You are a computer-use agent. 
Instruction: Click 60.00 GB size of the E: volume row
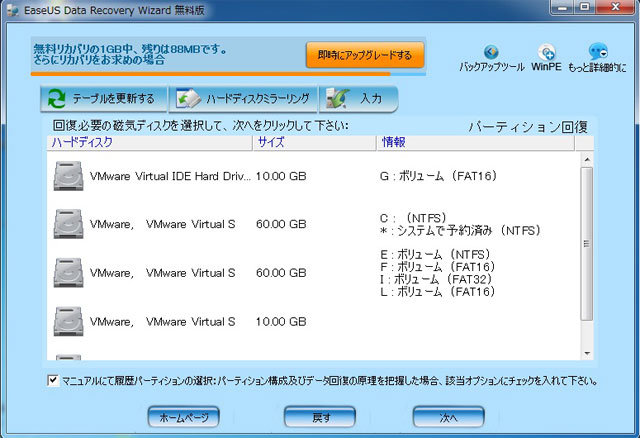tap(281, 273)
